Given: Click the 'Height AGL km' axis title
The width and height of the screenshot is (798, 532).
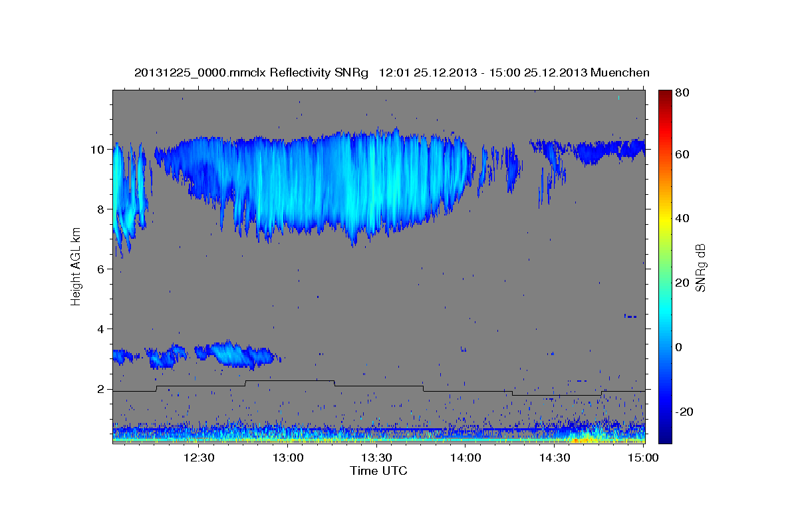Looking at the screenshot, I should click(76, 267).
